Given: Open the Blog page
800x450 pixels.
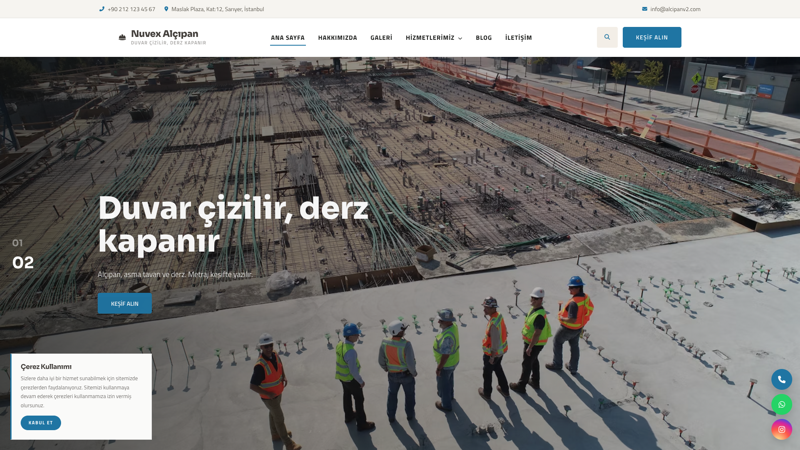Looking at the screenshot, I should coord(484,38).
